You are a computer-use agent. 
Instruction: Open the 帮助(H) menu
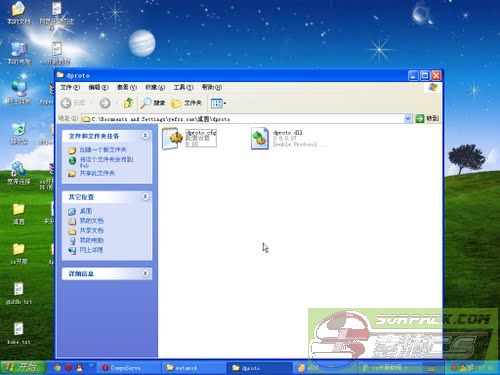pos(212,87)
